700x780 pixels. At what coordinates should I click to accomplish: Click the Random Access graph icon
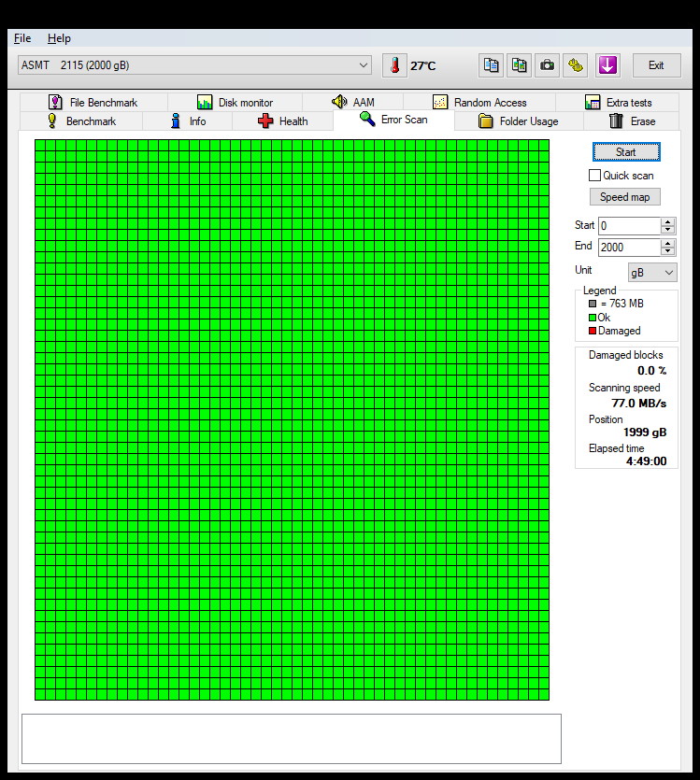tap(440, 102)
